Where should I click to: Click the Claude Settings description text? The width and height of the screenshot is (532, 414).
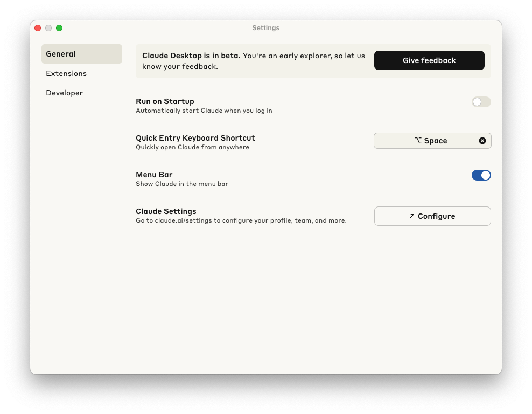coord(241,220)
